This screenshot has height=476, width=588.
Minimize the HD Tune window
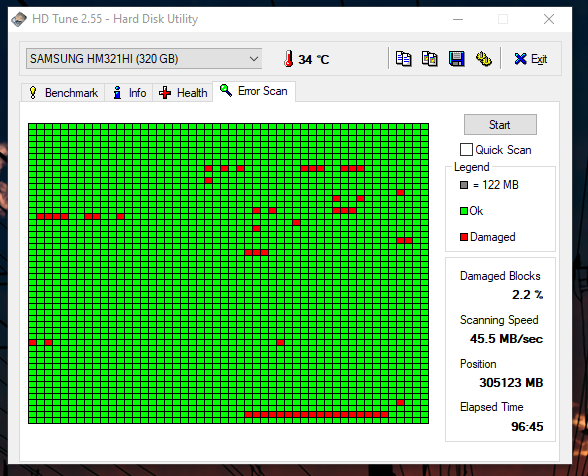[x=458, y=19]
